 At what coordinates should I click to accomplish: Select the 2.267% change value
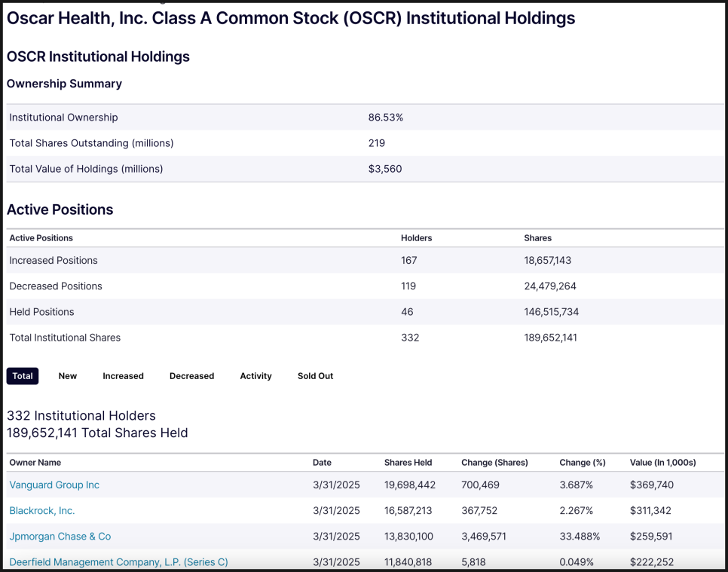tap(577, 511)
